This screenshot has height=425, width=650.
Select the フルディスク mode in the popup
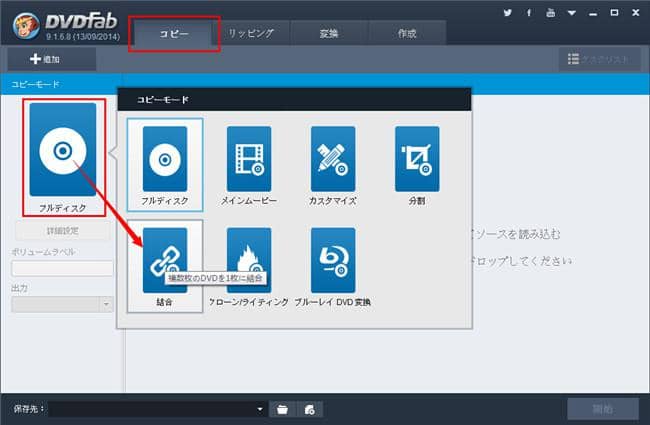pos(165,165)
